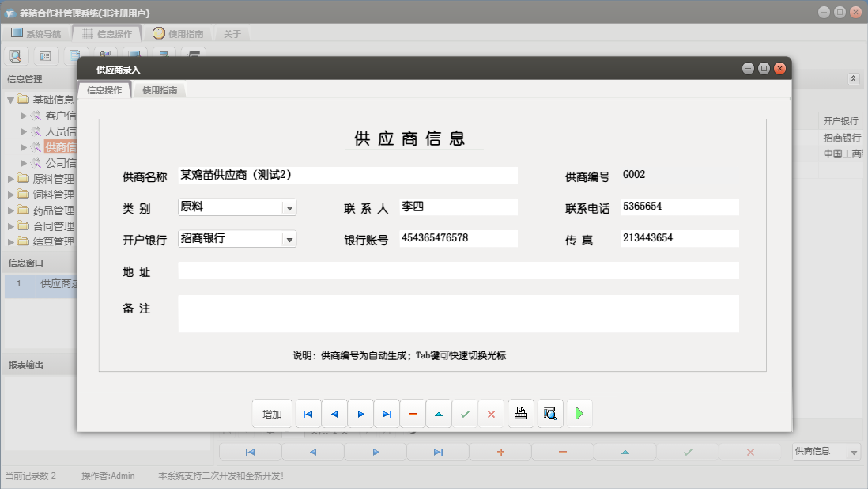Image resolution: width=868 pixels, height=489 pixels.
Task: Cancel edits with the red X icon
Action: pos(491,413)
